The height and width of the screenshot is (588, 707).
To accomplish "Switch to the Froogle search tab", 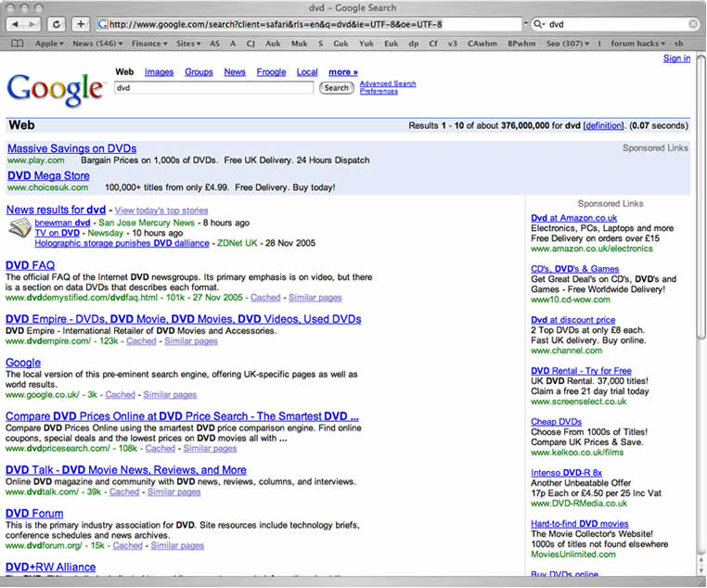I will pyautogui.click(x=271, y=72).
